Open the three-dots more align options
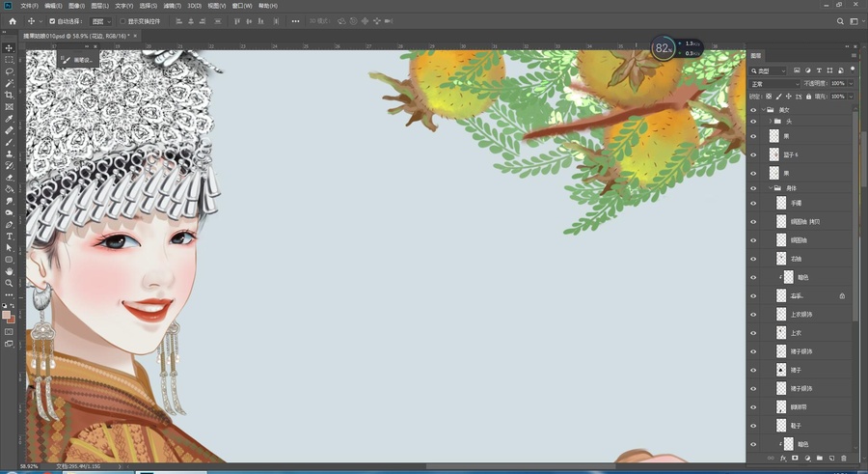The width and height of the screenshot is (868, 474). 296,21
